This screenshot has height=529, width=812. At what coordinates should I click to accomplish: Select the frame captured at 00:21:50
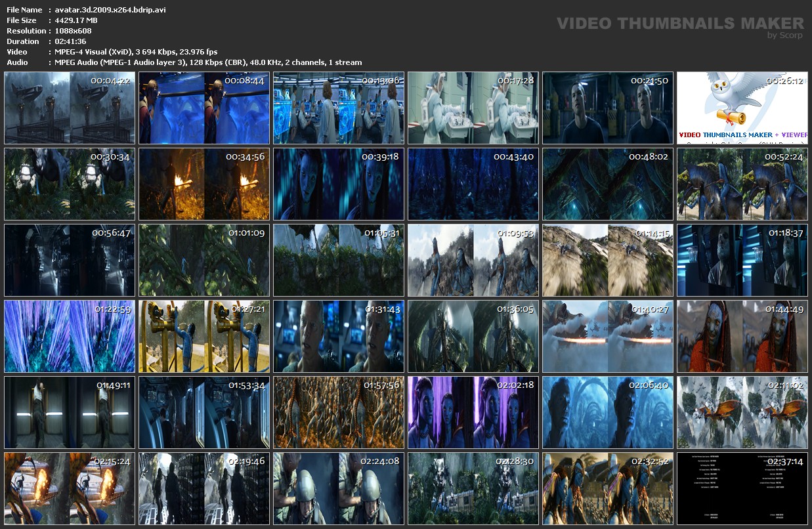[x=608, y=108]
